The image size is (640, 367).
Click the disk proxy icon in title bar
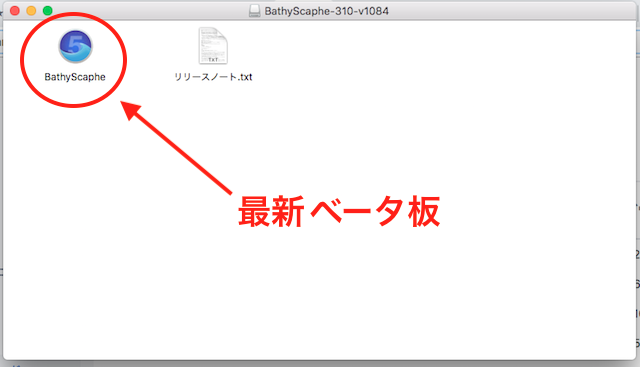point(255,11)
